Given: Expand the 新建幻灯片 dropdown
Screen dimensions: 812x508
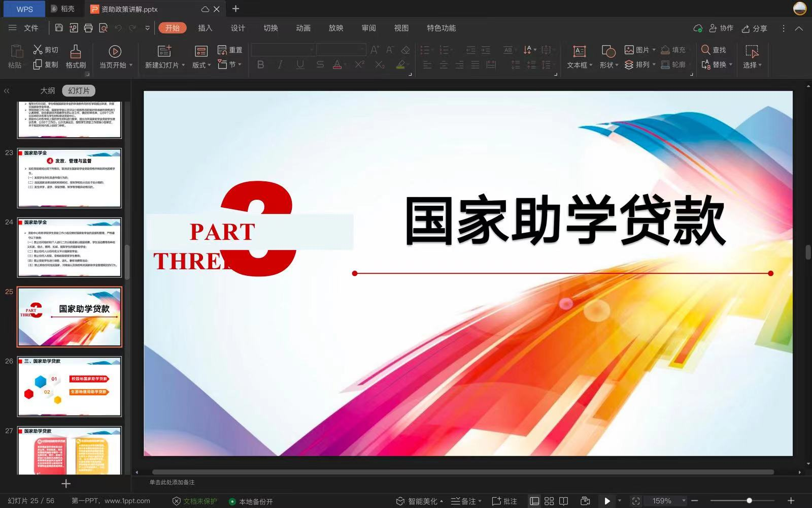Looking at the screenshot, I should (x=183, y=65).
